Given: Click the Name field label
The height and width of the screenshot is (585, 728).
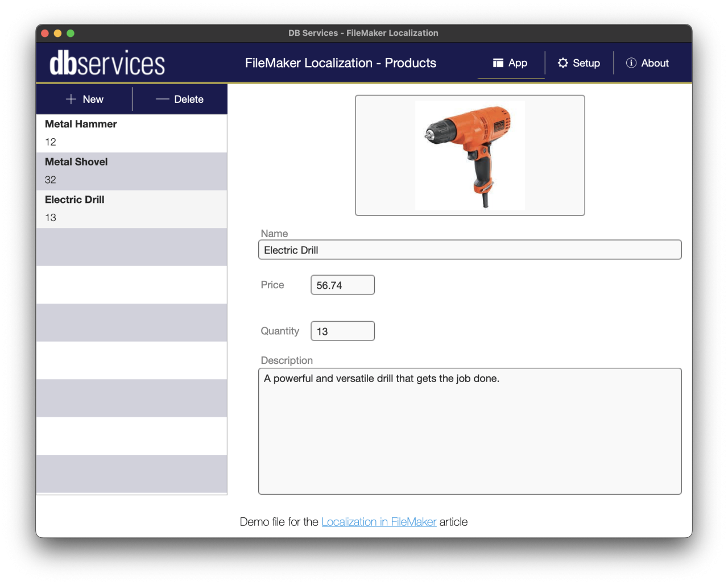Looking at the screenshot, I should (x=274, y=234).
